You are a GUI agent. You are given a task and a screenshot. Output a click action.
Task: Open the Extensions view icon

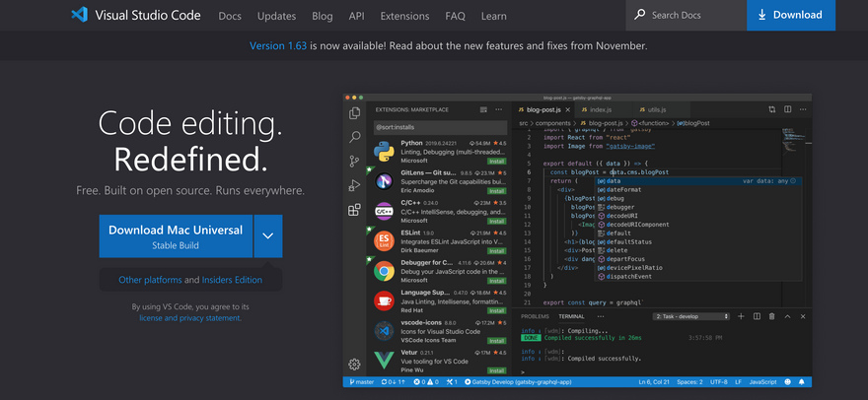coord(355,210)
